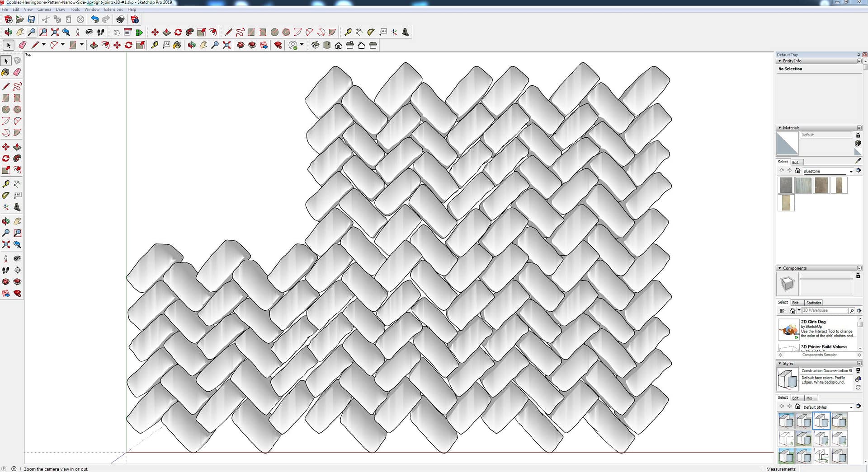Choose the Eraser tool in left toolbar
This screenshot has width=868, height=472.
click(17, 72)
